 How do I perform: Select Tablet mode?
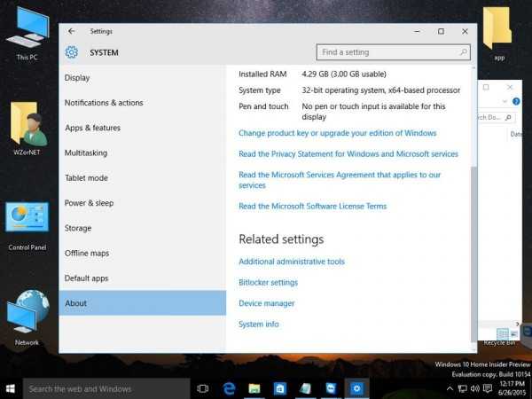tap(142, 178)
